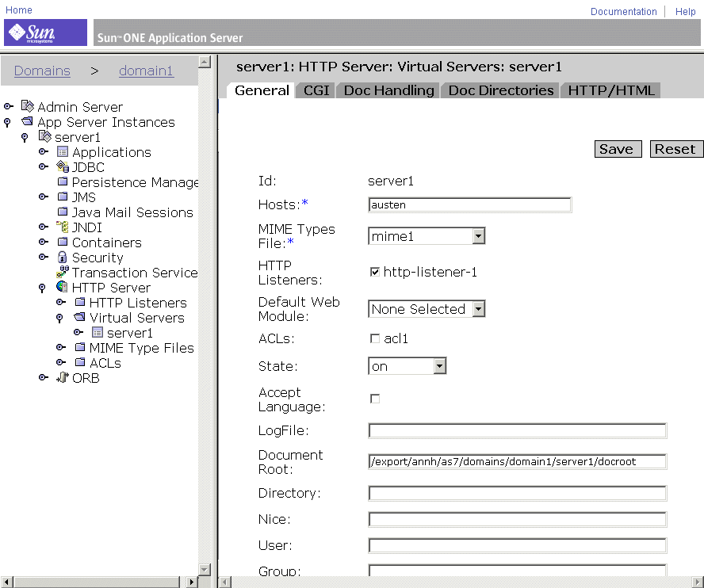
Task: Click the Directory input field
Action: point(517,493)
